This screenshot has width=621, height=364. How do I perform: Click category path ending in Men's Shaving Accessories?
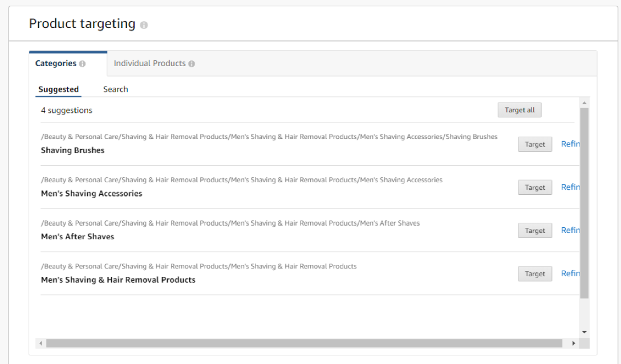pyautogui.click(x=242, y=180)
